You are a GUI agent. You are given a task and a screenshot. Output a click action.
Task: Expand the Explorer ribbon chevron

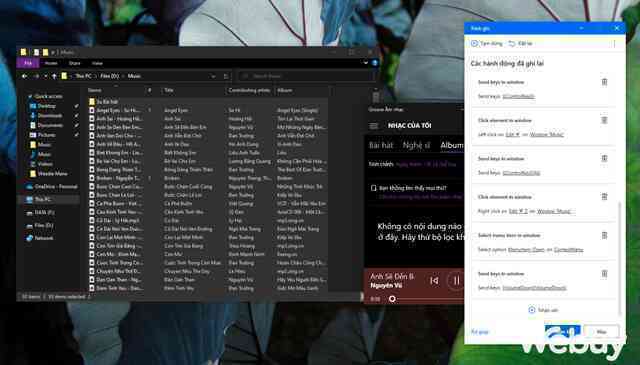point(366,63)
